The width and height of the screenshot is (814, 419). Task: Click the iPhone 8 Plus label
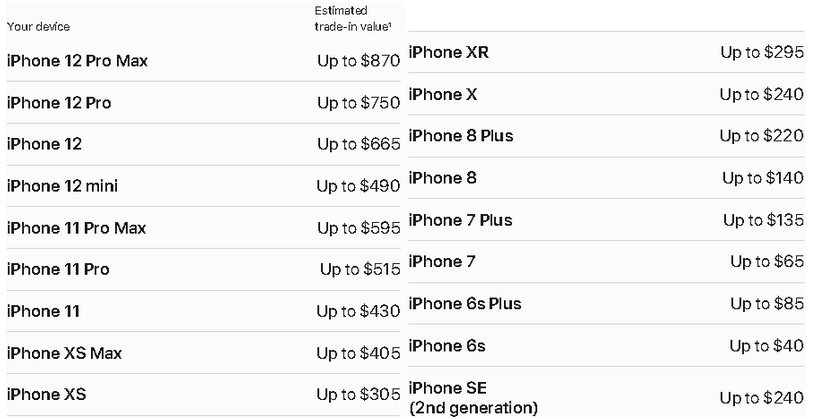pos(461,135)
